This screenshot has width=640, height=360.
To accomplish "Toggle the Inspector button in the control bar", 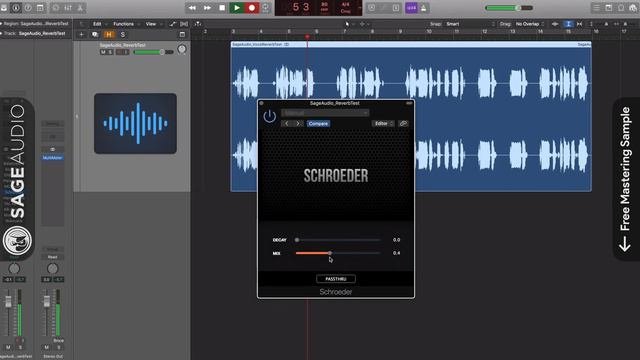I will (16, 8).
